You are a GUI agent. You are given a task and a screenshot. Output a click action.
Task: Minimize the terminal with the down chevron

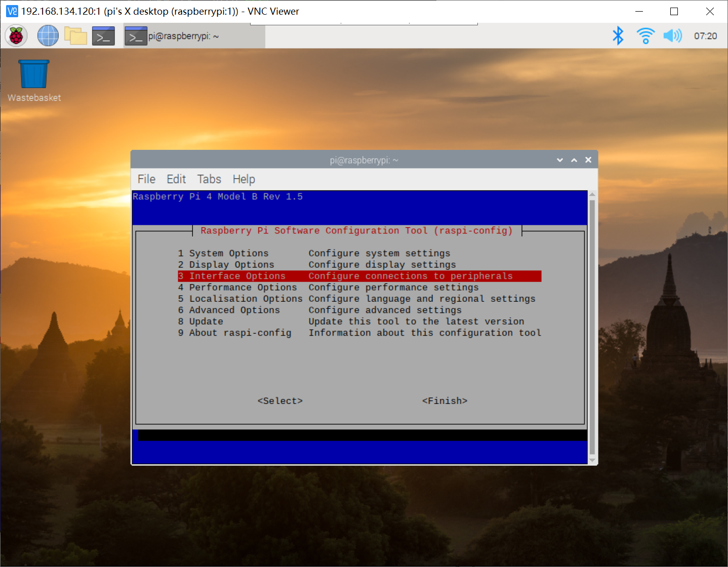(560, 160)
